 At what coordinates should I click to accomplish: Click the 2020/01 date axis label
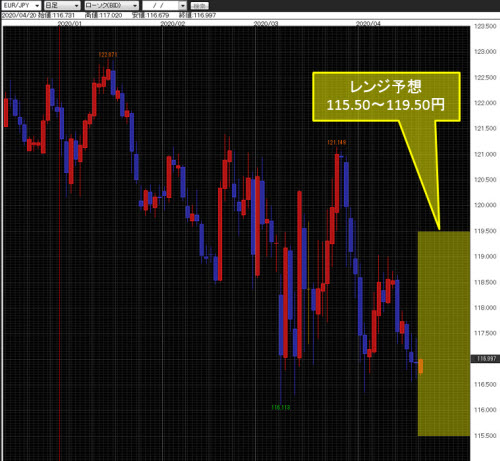(x=70, y=24)
